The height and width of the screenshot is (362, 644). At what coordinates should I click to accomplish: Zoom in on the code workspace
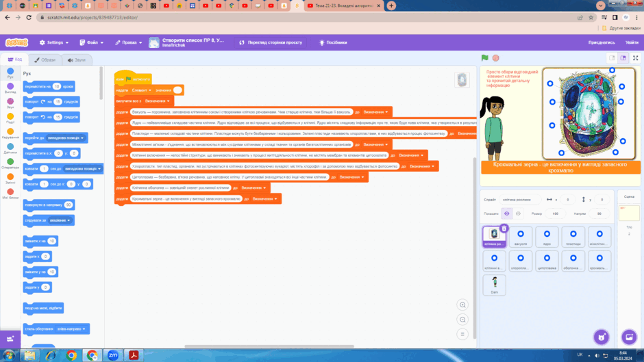(462, 305)
